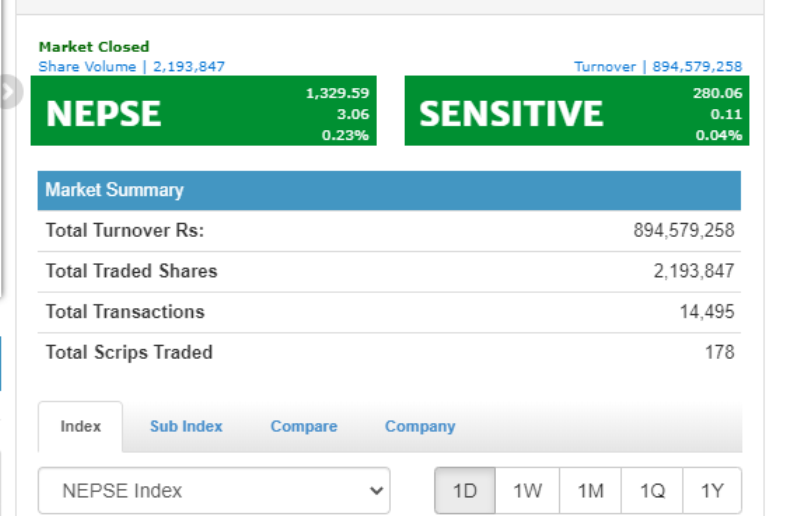Click the SENSITIVE value 280.06
This screenshot has height=516, width=793.
pyautogui.click(x=718, y=93)
